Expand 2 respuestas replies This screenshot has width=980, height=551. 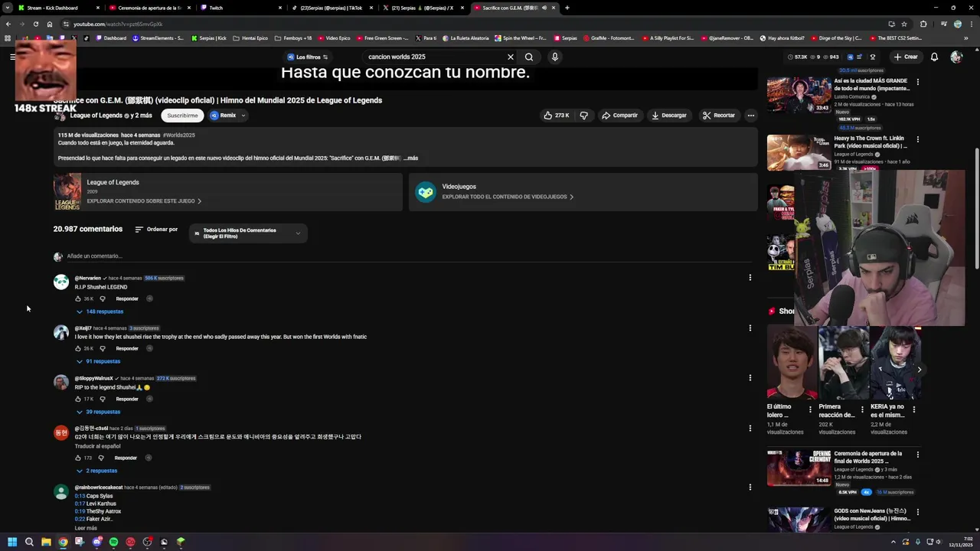pos(96,471)
